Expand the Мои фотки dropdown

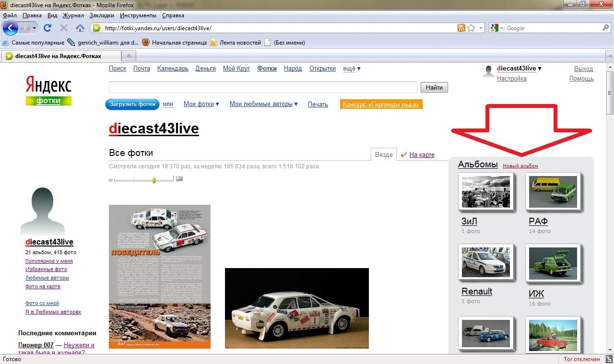click(201, 104)
